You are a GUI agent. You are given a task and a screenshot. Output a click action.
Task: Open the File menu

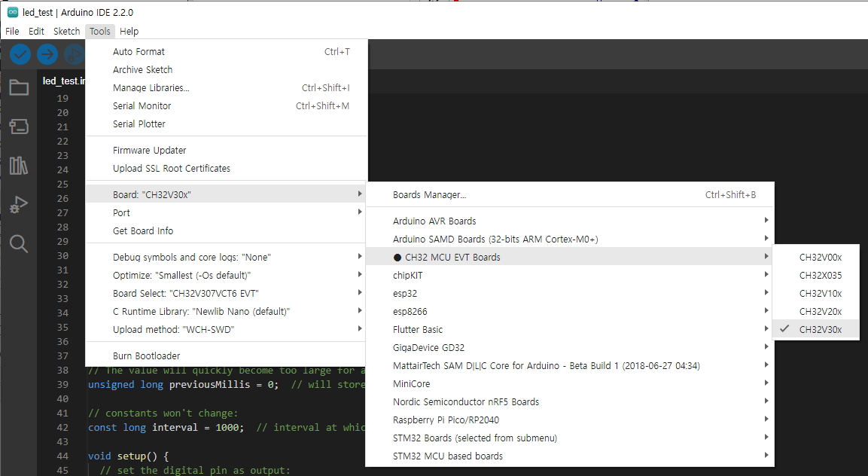(x=12, y=31)
